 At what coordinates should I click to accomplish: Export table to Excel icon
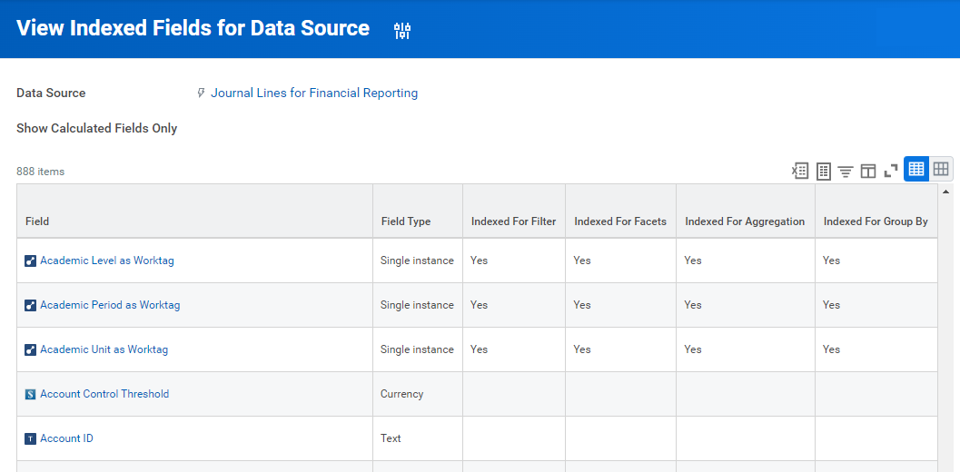[x=800, y=171]
